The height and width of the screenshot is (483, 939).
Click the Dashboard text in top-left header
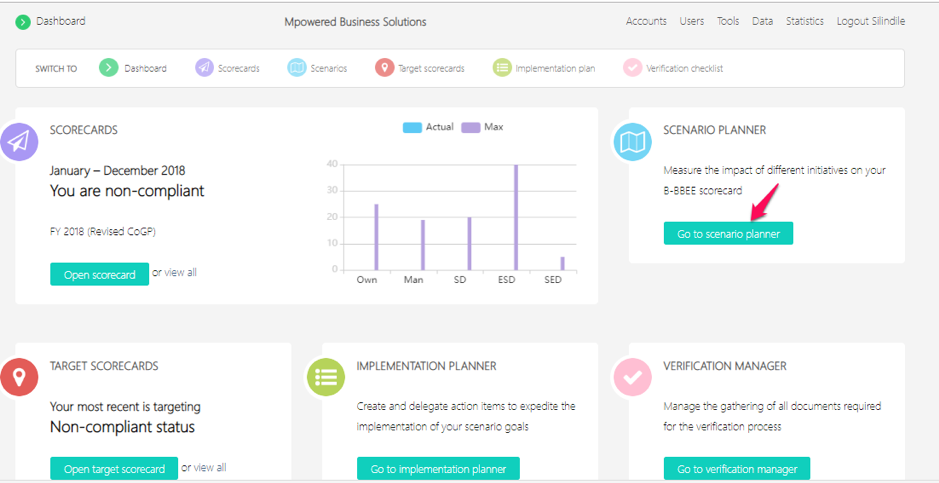[60, 21]
